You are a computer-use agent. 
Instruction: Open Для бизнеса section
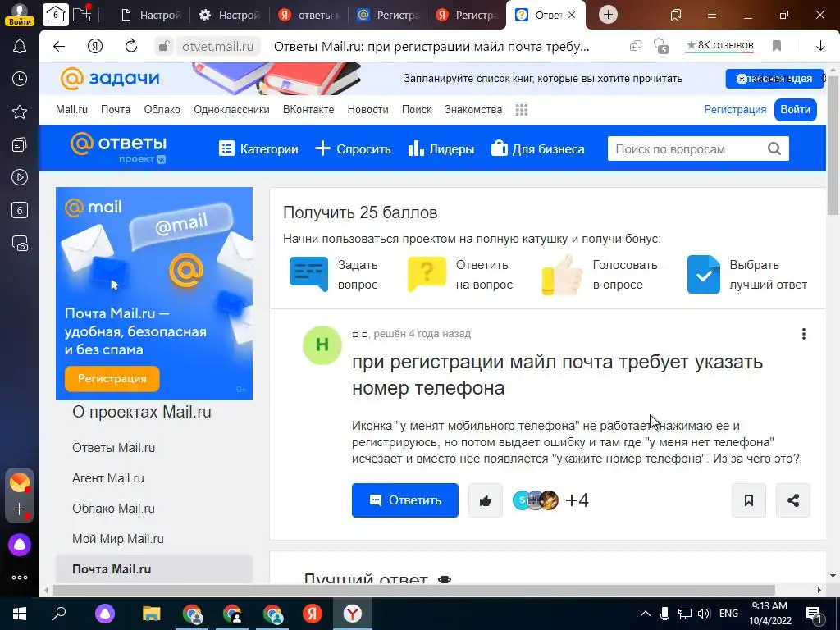coord(538,149)
